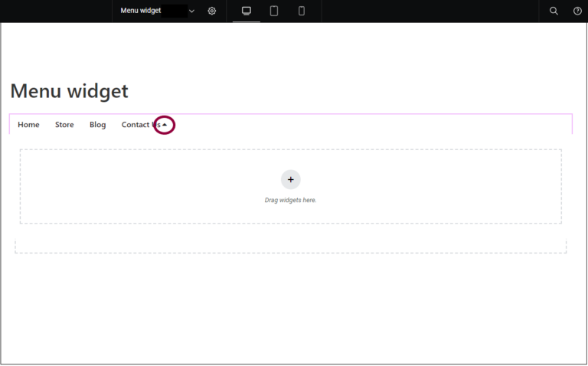
Task: Open the Blog menu item
Action: [98, 125]
